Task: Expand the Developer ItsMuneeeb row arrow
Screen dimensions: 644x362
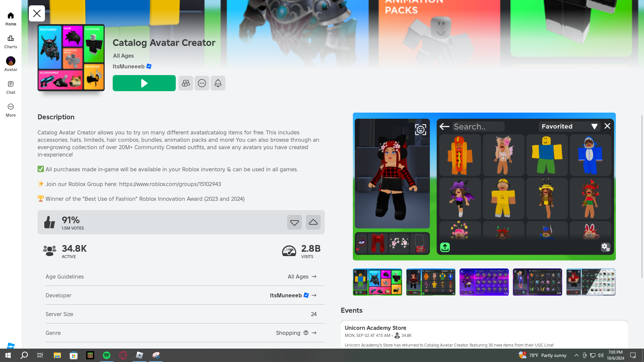Action: [x=314, y=295]
